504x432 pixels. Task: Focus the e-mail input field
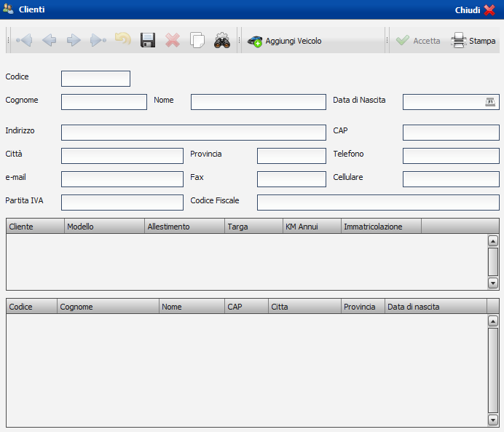(x=122, y=179)
